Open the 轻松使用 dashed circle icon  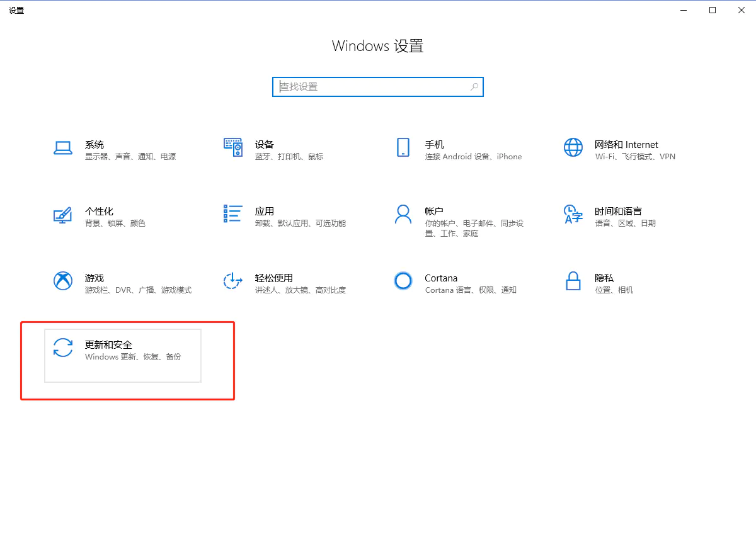[x=233, y=281]
